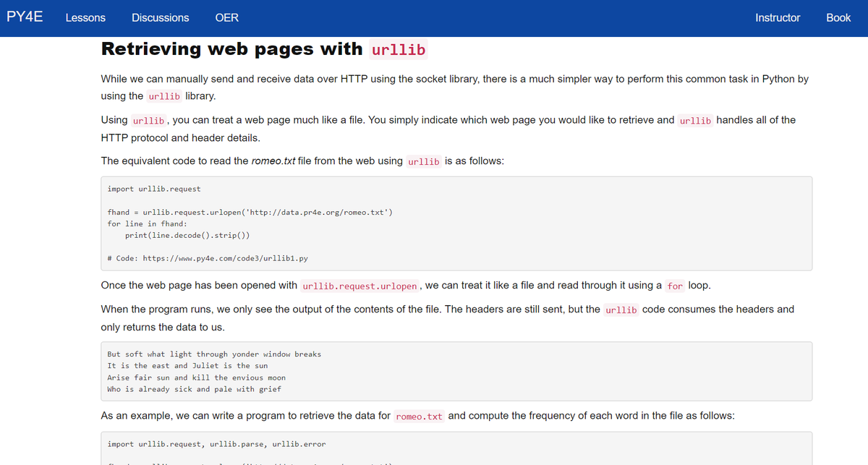
Task: Open the Instructor page
Action: (x=778, y=17)
